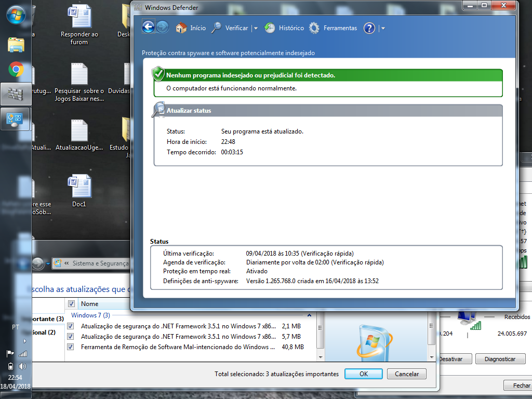Screen dimensions: 532x399
Task: Expand the help options dropdown arrow
Action: [383, 29]
